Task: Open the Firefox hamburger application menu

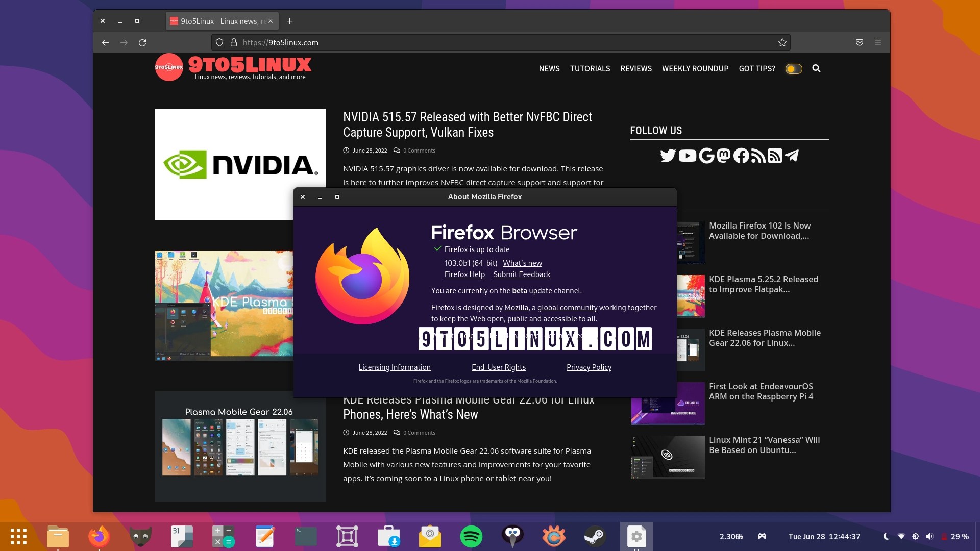Action: point(878,43)
